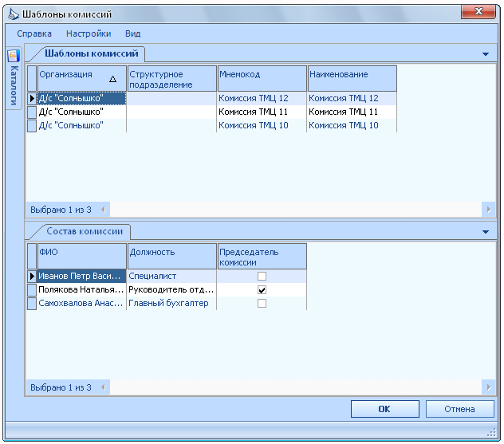Select Д/с "Солнышко" in the ТМЦ 11 row
The height and width of the screenshot is (444, 504).
[x=81, y=112]
